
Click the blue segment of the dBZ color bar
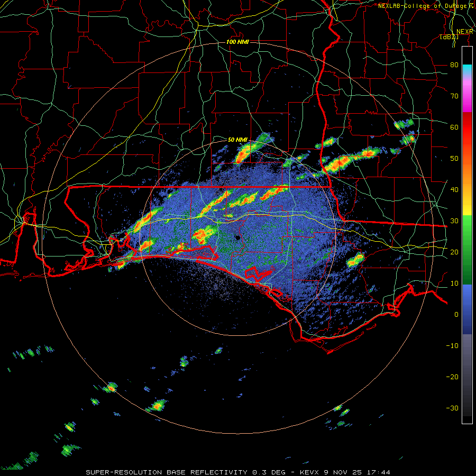click(467, 309)
